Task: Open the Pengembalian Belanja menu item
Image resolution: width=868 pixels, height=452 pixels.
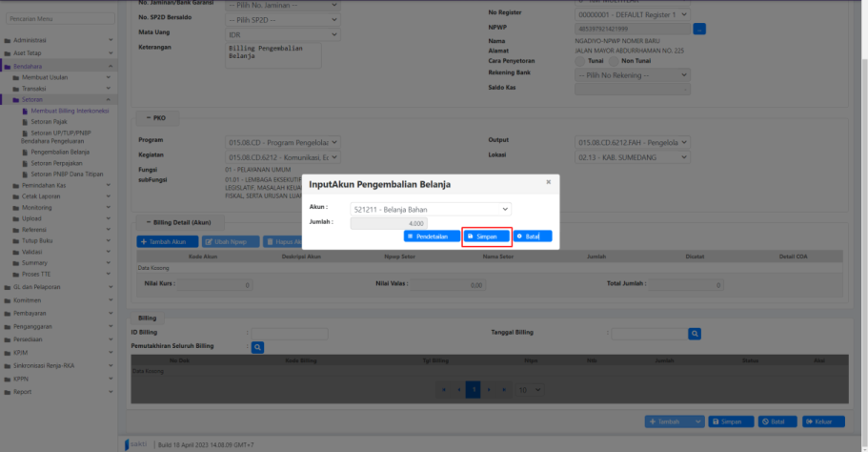Action: pos(60,152)
